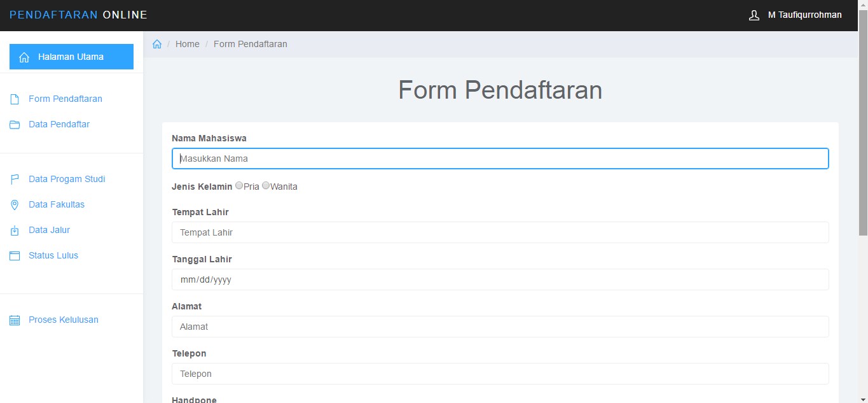The height and width of the screenshot is (403, 868).
Task: Click the Home breadcrumb link
Action: click(x=188, y=44)
